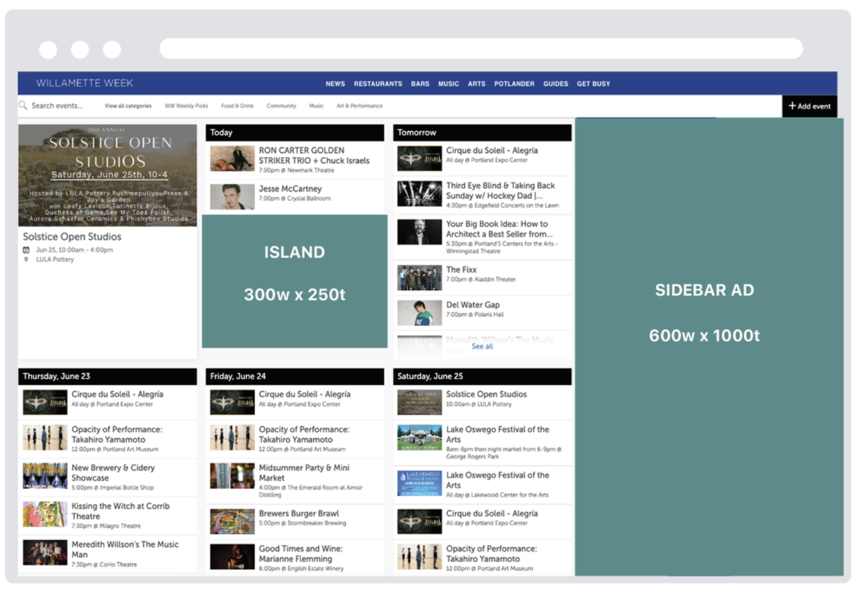868x596 pixels.
Task: Open New Brewery & Cidery Showcase event
Action: click(x=113, y=473)
